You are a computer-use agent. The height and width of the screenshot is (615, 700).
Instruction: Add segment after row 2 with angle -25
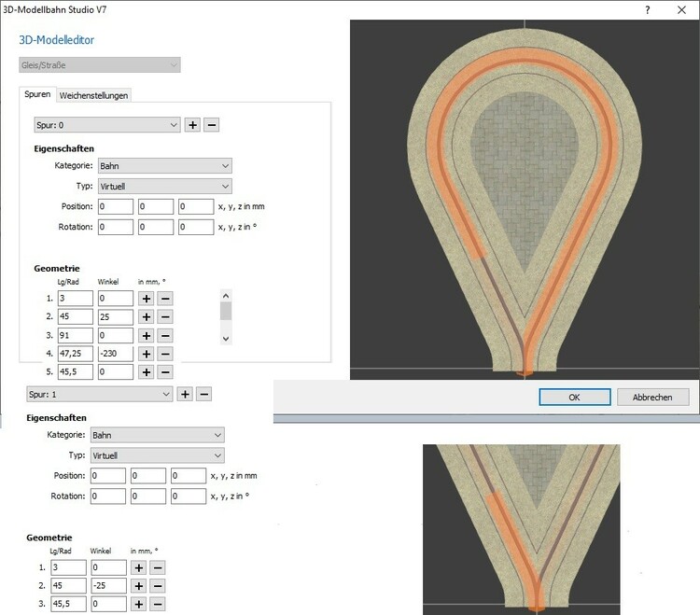pyautogui.click(x=139, y=586)
